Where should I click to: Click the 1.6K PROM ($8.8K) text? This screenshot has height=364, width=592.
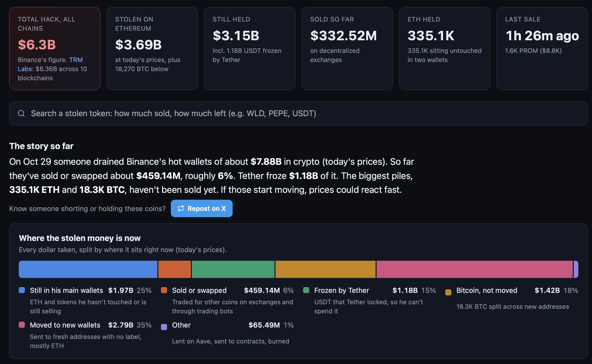(x=533, y=51)
